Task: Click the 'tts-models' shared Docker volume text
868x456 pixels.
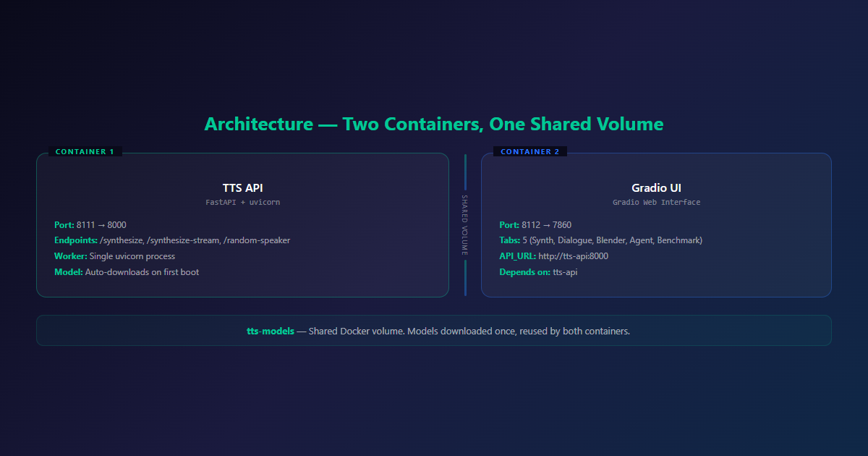Action: pyautogui.click(x=438, y=331)
